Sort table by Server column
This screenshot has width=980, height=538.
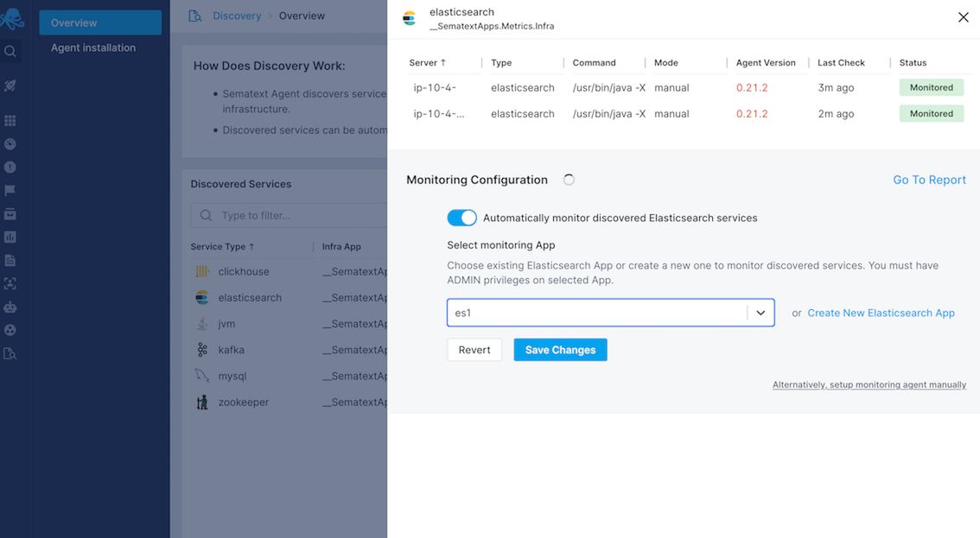(x=428, y=62)
